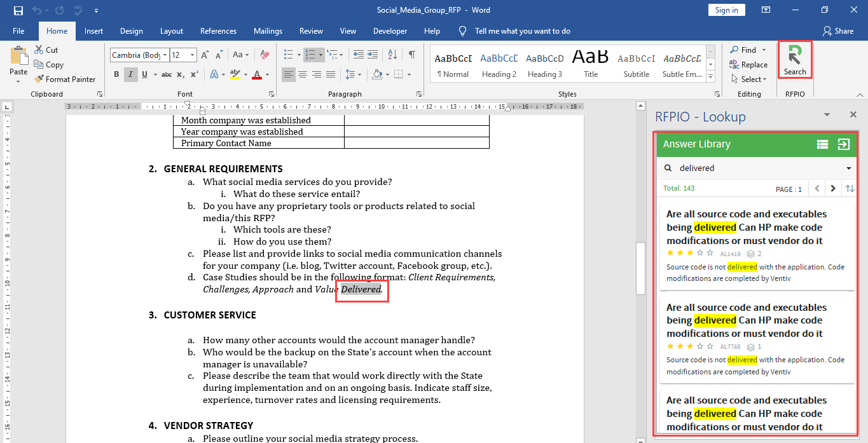Clear all formatting from selection
This screenshot has height=443, width=868.
click(x=265, y=55)
